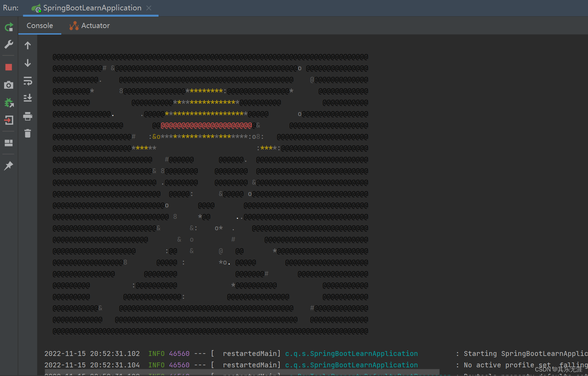Toggle soft-wrap of console output
The width and height of the screenshot is (588, 376).
pos(28,81)
